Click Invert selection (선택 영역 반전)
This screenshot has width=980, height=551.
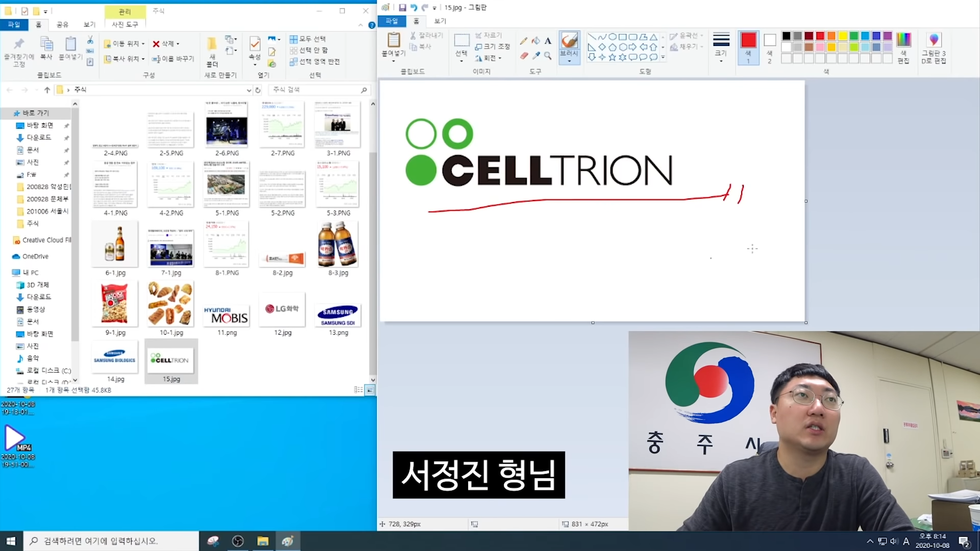point(314,61)
